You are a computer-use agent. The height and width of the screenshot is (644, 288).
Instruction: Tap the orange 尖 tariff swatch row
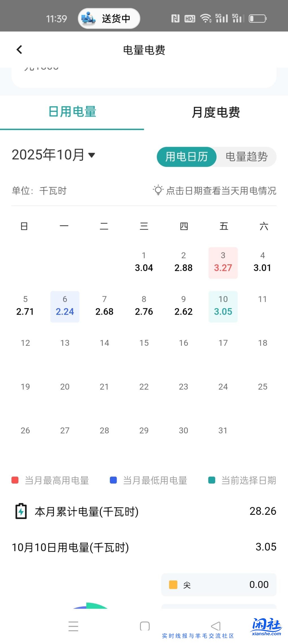pyautogui.click(x=219, y=585)
